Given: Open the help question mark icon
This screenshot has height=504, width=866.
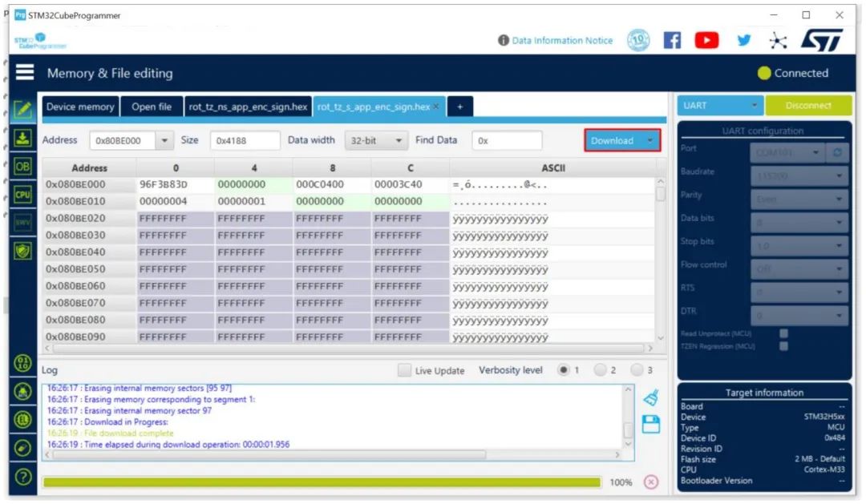Looking at the screenshot, I should click(x=22, y=477).
